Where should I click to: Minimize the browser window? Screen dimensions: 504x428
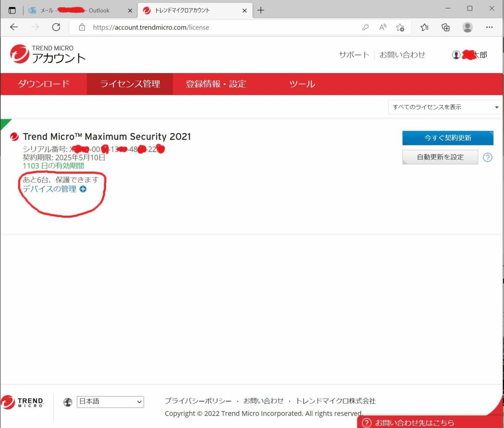click(x=448, y=8)
